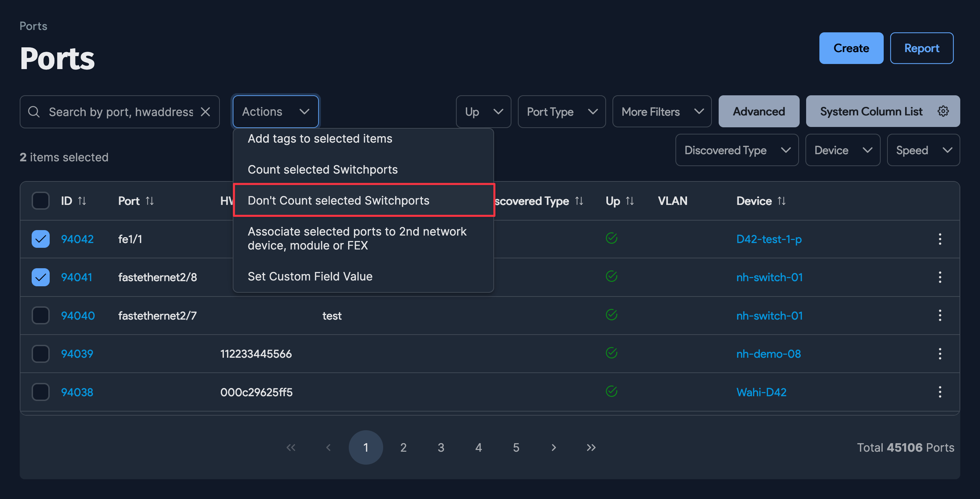Image resolution: width=980 pixels, height=499 pixels.
Task: Check the box for port 94040
Action: pyautogui.click(x=41, y=316)
